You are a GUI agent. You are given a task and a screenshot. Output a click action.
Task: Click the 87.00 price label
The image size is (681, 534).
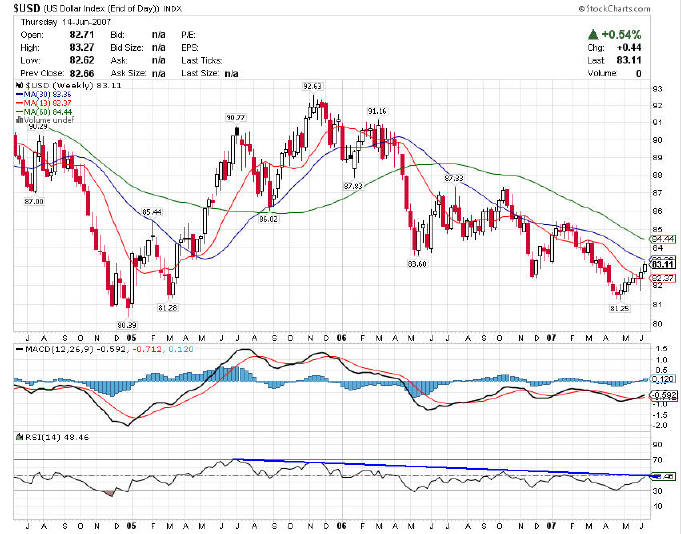(34, 201)
